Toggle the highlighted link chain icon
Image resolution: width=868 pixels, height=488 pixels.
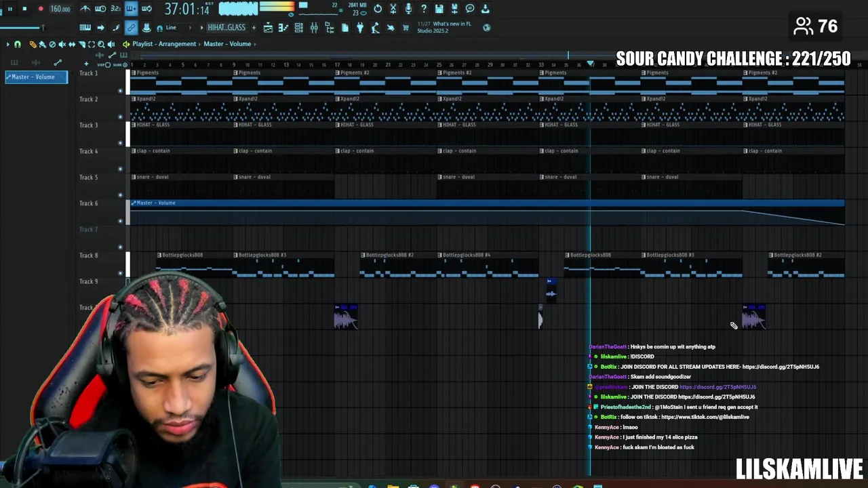click(131, 28)
